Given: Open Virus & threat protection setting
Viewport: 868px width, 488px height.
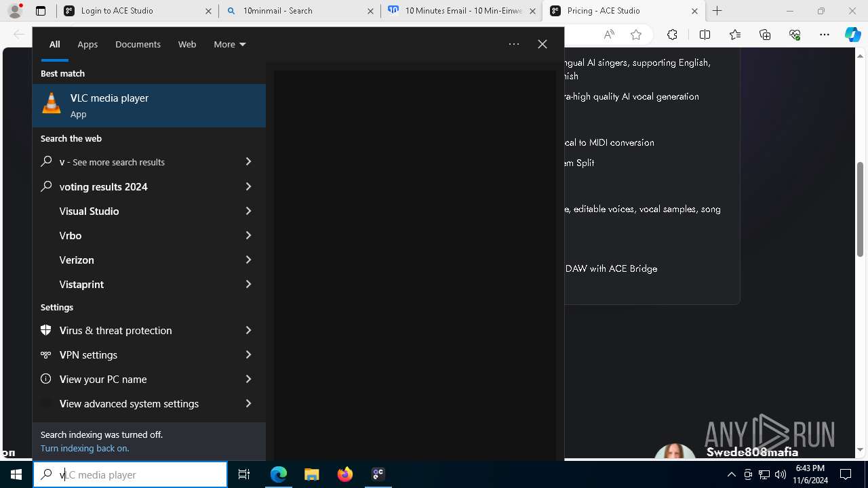Looking at the screenshot, I should tap(132, 330).
